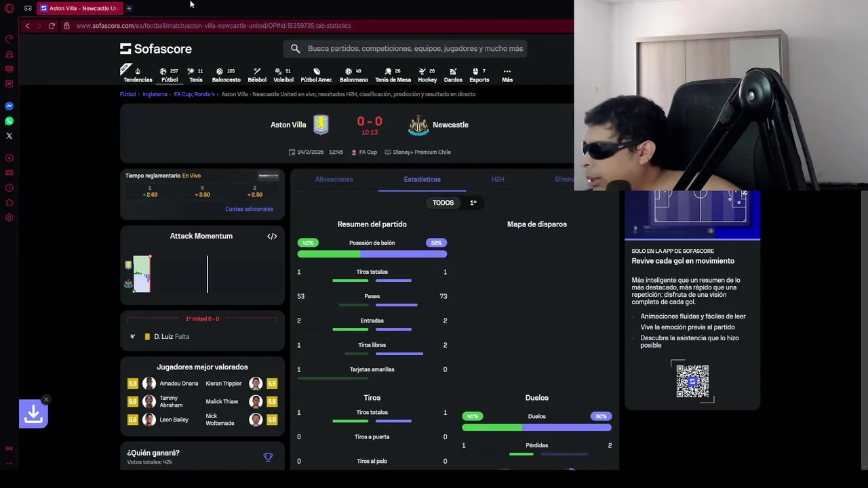Select the Béisbol sport category
The height and width of the screenshot is (488, 868).
coord(257,75)
